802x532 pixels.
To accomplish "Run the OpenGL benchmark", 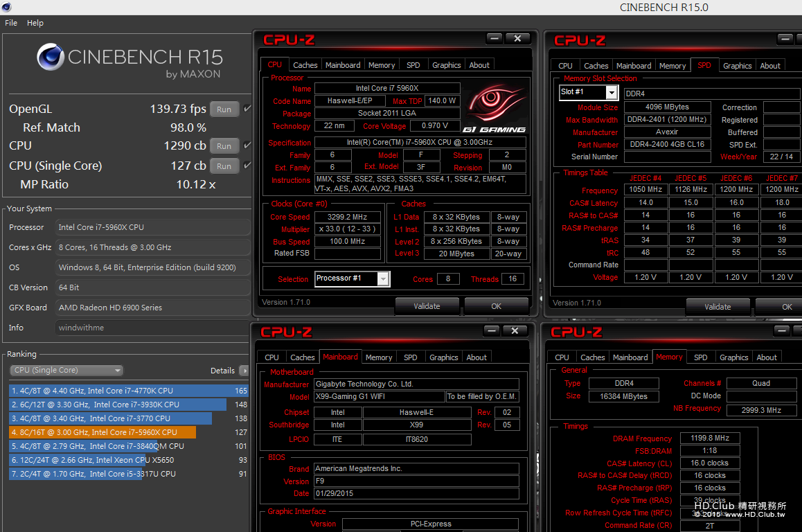I will click(x=224, y=109).
